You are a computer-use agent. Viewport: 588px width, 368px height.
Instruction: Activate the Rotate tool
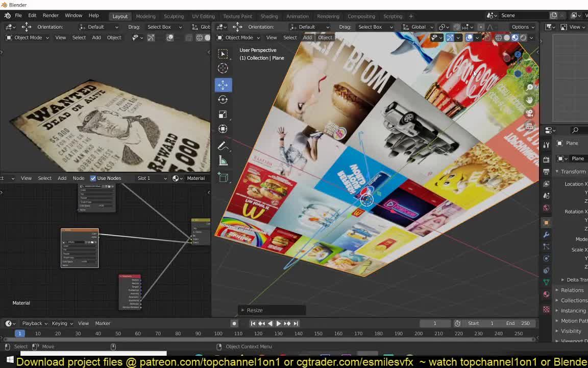223,100
